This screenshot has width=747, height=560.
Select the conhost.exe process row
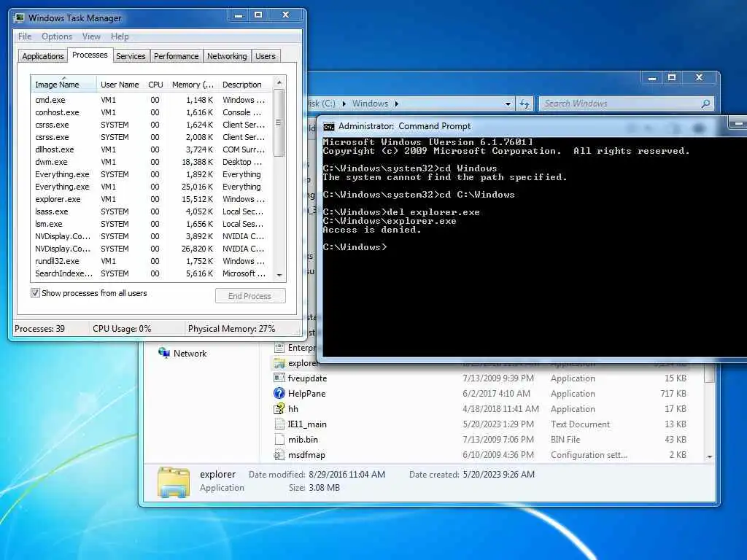[152, 112]
